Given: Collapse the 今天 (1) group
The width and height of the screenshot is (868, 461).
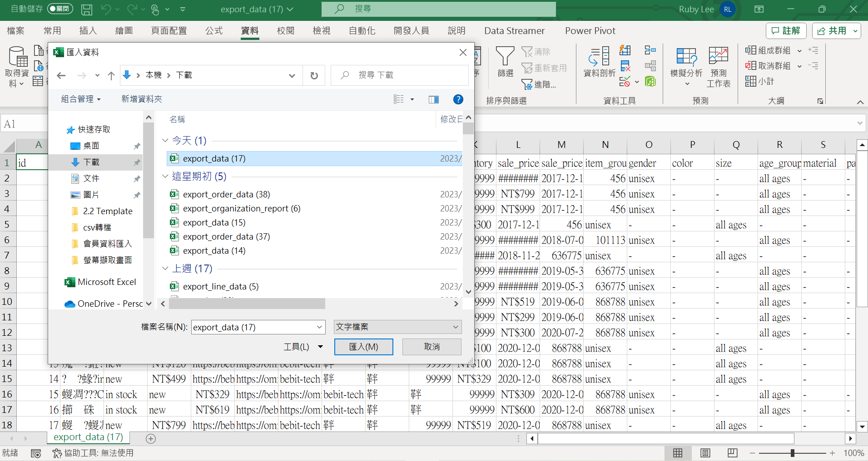Looking at the screenshot, I should [x=165, y=141].
